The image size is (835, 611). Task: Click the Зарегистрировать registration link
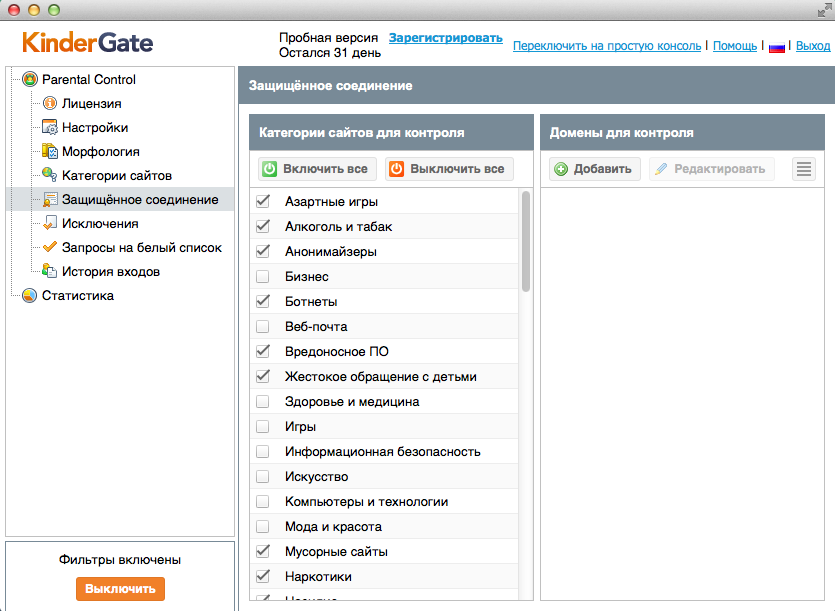pyautogui.click(x=445, y=38)
